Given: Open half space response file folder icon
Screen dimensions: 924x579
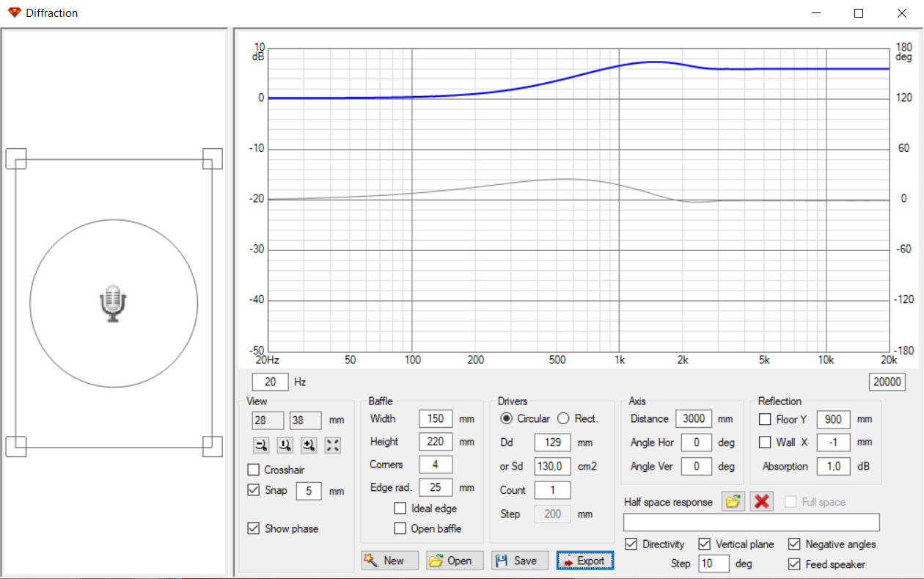Looking at the screenshot, I should (x=732, y=502).
